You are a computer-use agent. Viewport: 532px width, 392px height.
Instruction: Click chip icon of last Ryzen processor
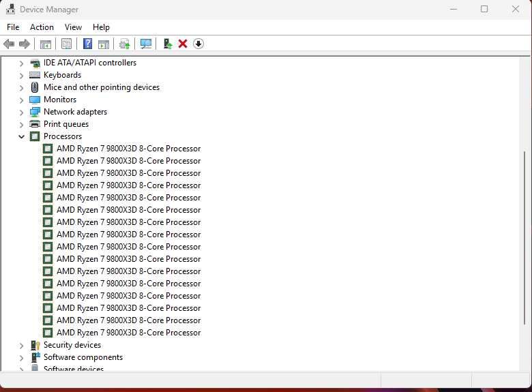[x=48, y=333]
